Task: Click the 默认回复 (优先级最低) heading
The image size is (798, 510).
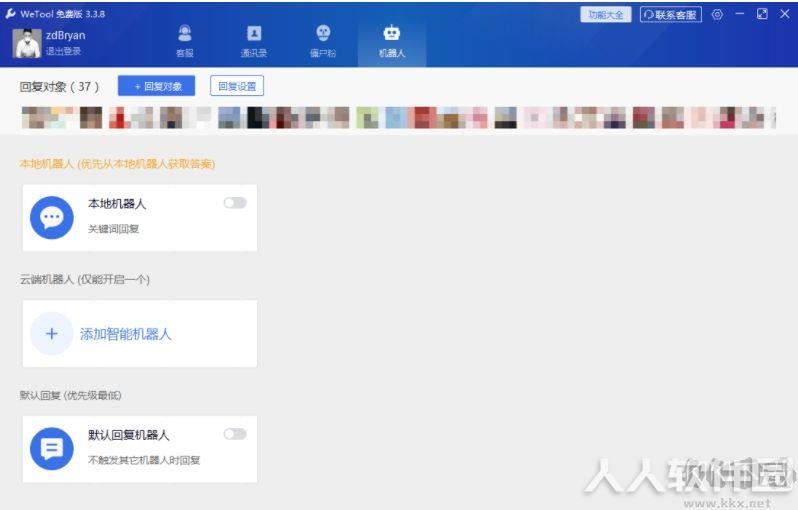Action: pyautogui.click(x=70, y=395)
